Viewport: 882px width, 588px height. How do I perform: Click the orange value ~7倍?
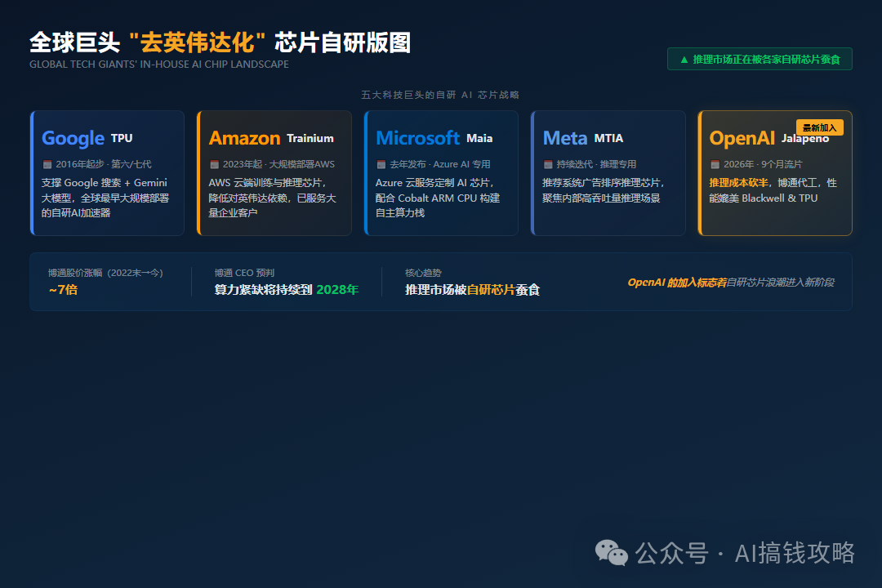(63, 290)
